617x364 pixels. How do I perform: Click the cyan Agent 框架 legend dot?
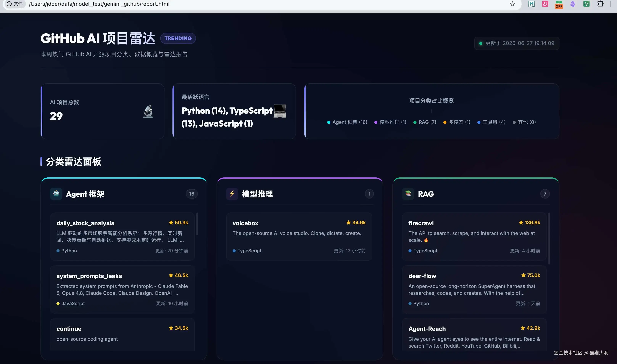point(329,122)
